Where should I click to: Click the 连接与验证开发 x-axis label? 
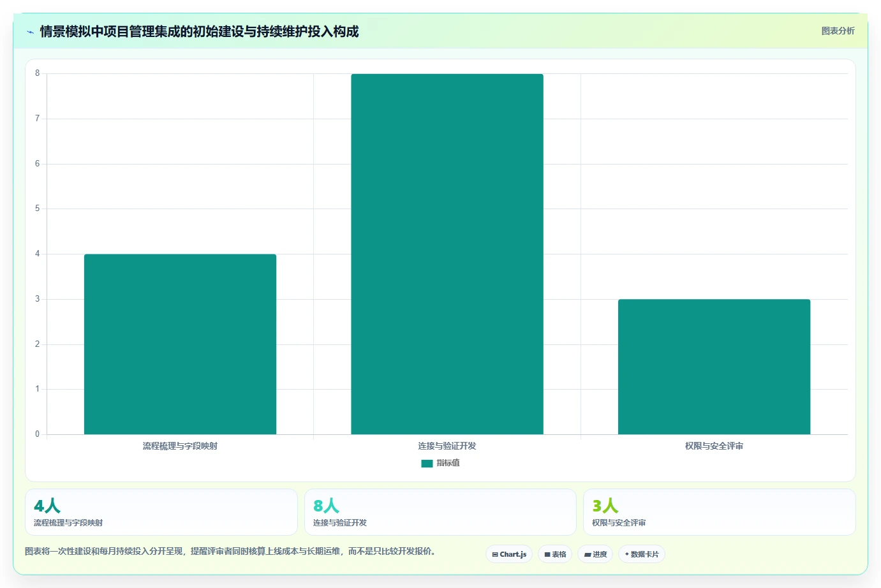[x=447, y=446]
